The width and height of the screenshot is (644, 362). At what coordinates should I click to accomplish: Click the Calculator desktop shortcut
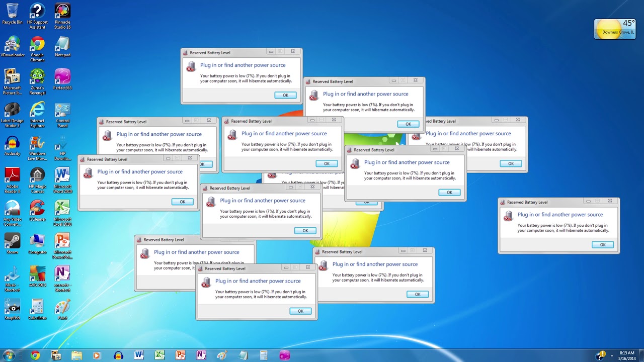click(37, 309)
